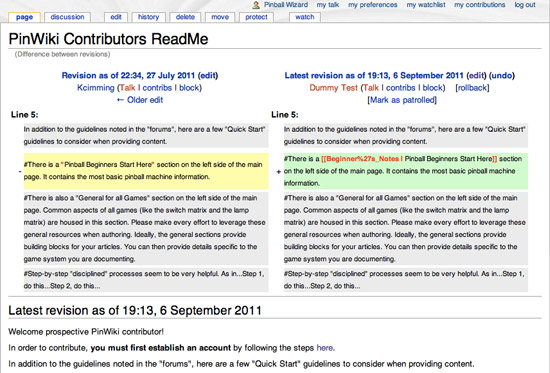Click 'Latest revision as of 19:13' lower heading
Image resolution: width=550 pixels, height=373 pixels.
[x=135, y=310]
